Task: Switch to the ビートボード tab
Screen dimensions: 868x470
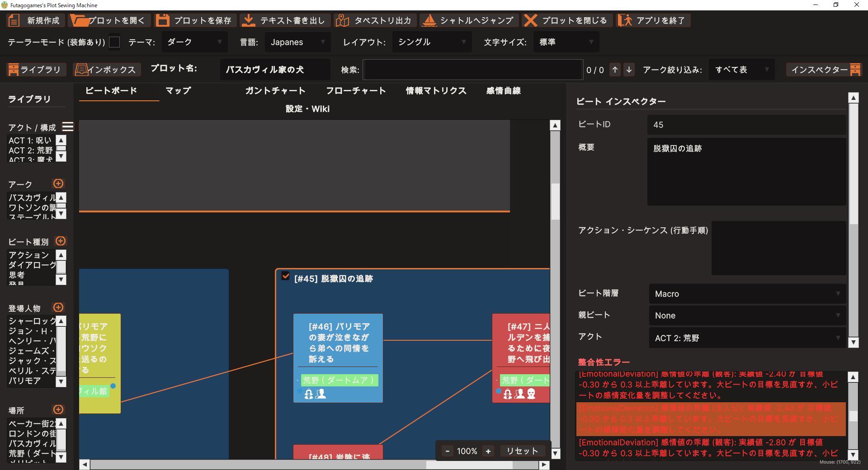Action: click(x=111, y=91)
